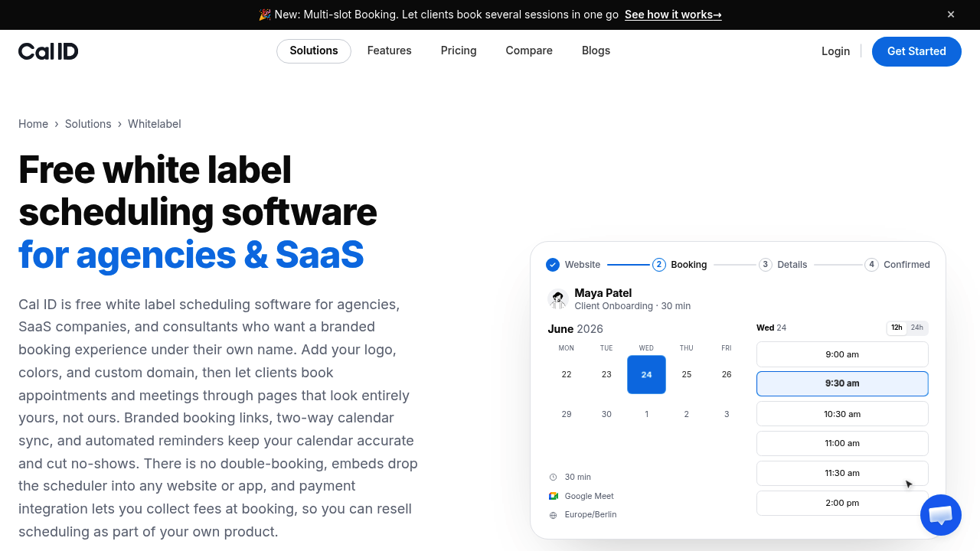Pick the 9:30 am time slot

click(842, 384)
